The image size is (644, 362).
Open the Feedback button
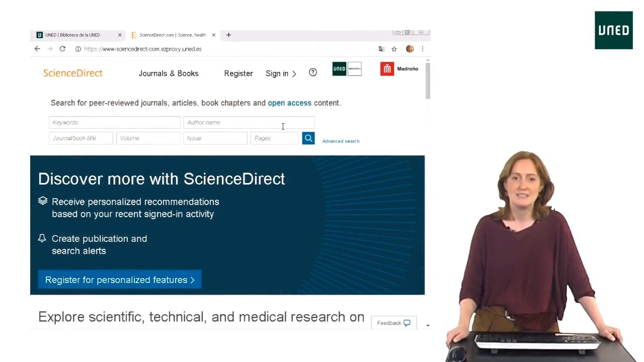(393, 323)
